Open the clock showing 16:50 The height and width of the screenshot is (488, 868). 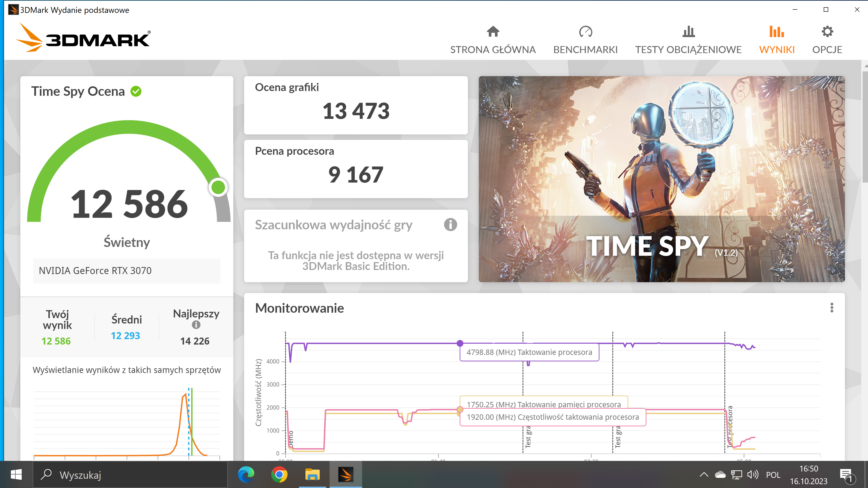tap(808, 475)
